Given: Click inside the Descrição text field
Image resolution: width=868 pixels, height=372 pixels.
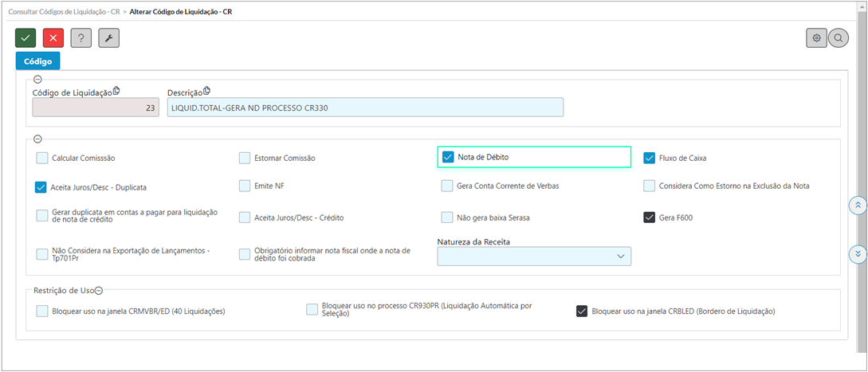Looking at the screenshot, I should (365, 108).
